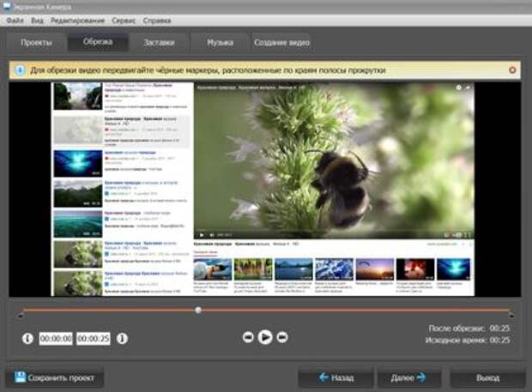Play the video preview
This screenshot has height=392, width=532.
265,337
